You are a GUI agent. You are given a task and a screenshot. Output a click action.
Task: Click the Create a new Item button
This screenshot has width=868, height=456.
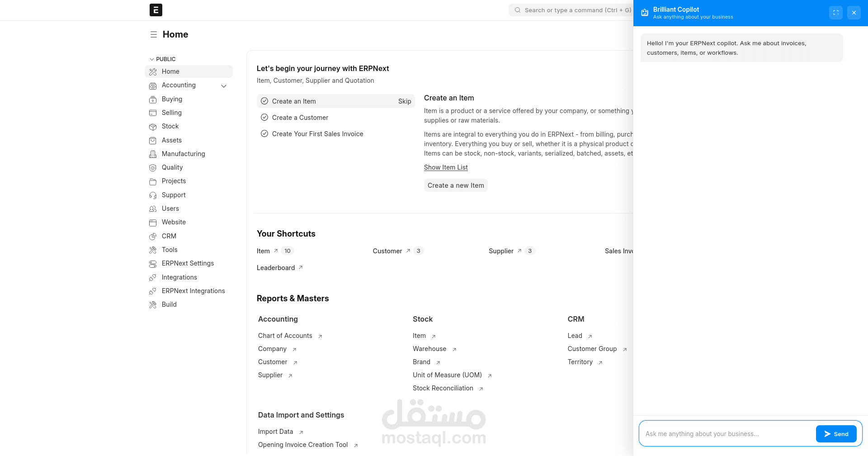[456, 185]
